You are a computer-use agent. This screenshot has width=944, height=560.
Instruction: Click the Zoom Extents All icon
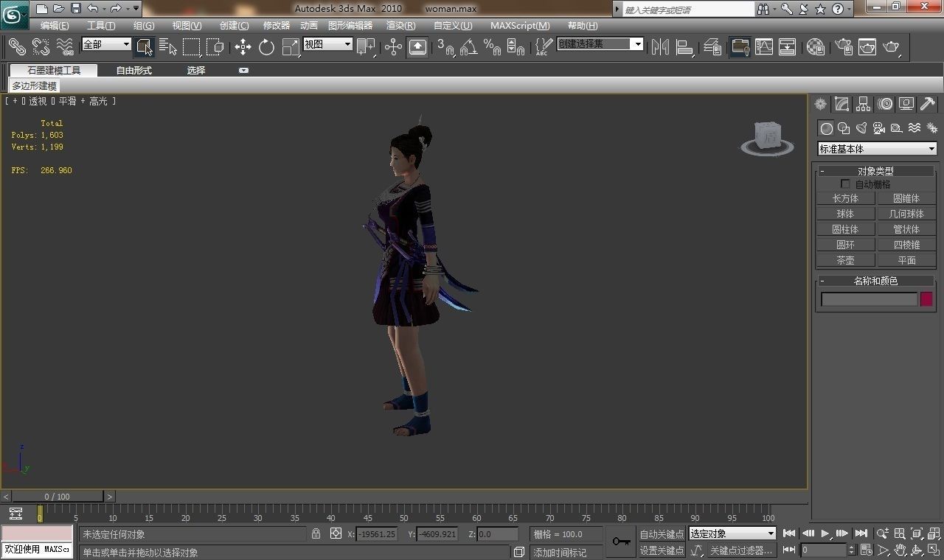[934, 533]
